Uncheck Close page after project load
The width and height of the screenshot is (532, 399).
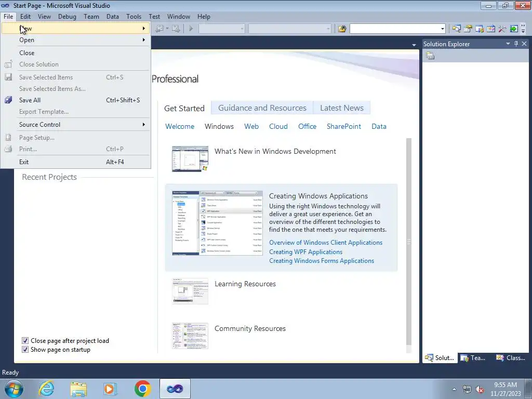pos(25,341)
